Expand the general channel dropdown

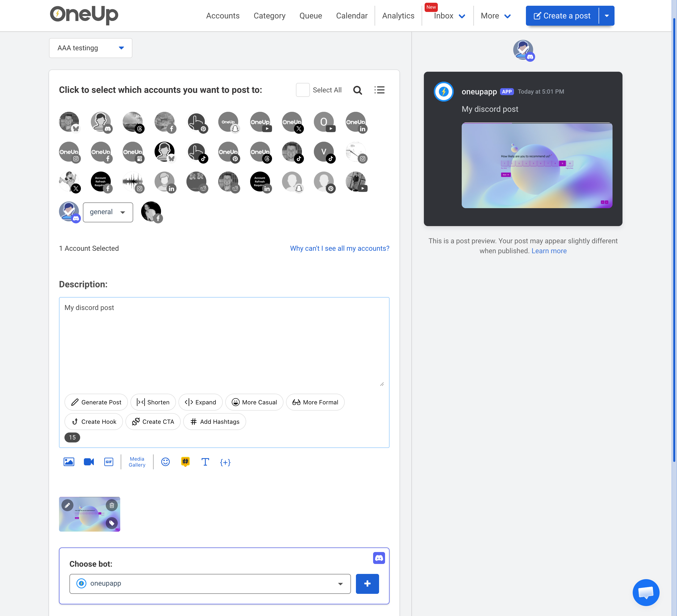pos(108,212)
